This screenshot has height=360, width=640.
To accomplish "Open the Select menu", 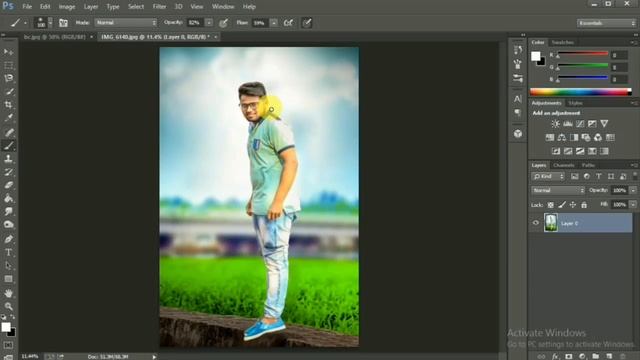I will (x=136, y=7).
